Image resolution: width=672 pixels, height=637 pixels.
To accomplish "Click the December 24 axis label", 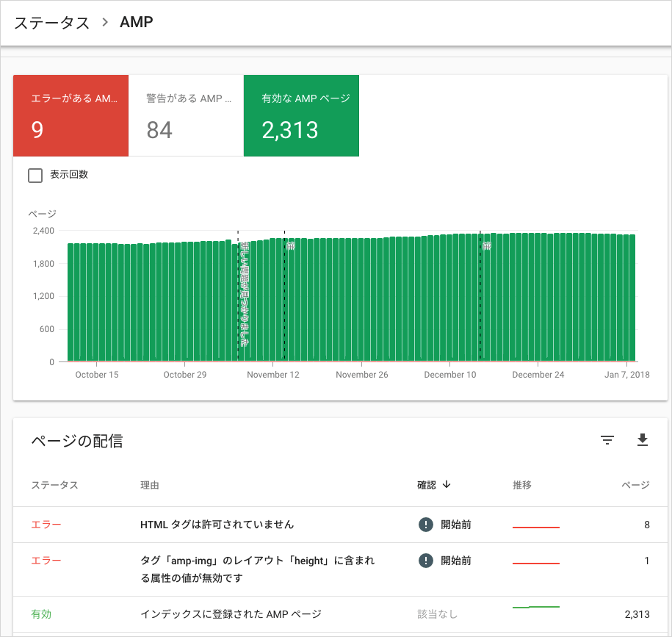I will tap(538, 375).
